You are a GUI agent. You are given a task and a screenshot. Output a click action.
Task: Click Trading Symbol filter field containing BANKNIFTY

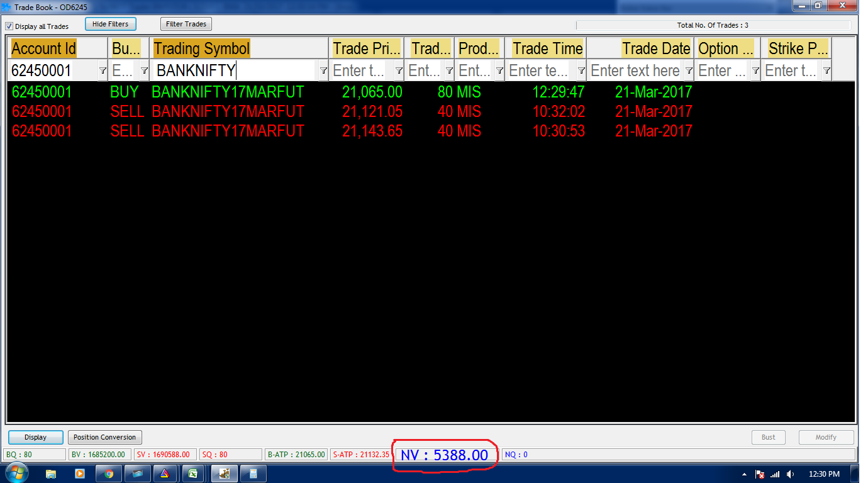point(234,70)
